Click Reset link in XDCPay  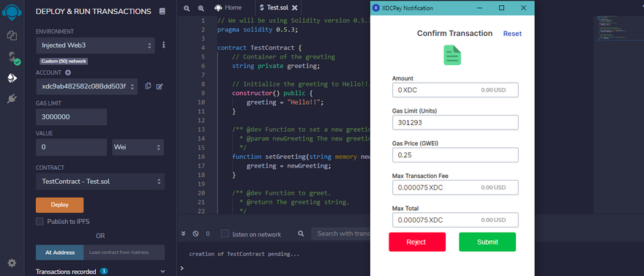coord(512,34)
